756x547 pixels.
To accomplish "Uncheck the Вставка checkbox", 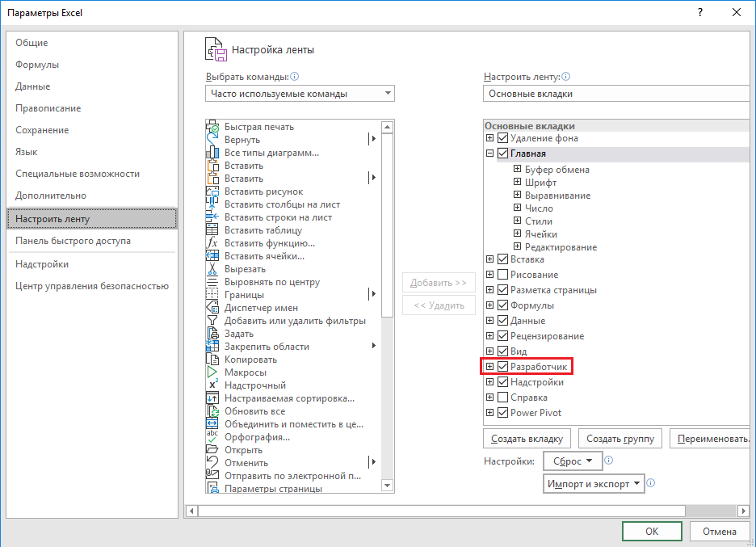I will (x=502, y=259).
